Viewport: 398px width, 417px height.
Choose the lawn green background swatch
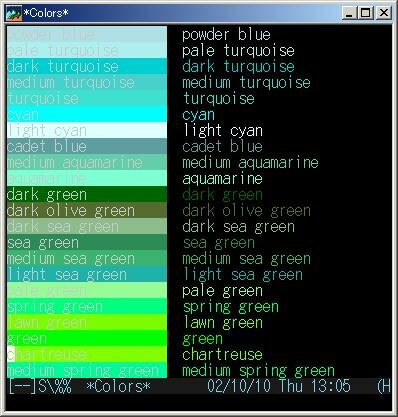[87, 322]
